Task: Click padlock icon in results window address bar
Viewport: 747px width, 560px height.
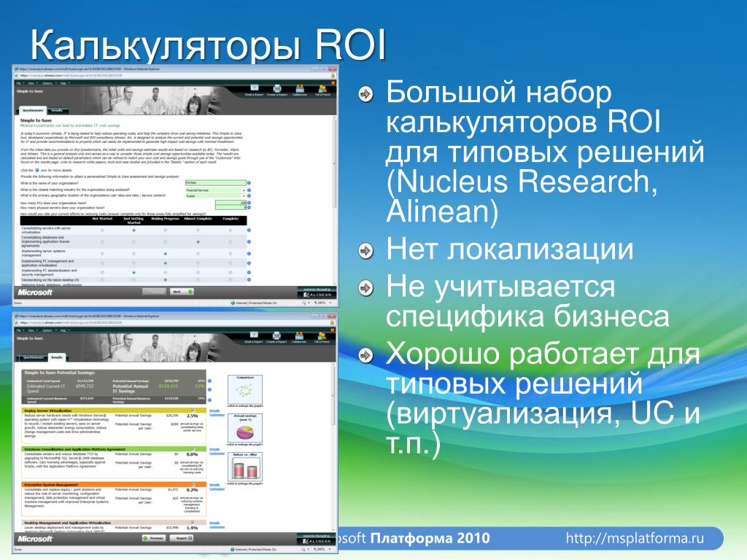Action: click(333, 322)
